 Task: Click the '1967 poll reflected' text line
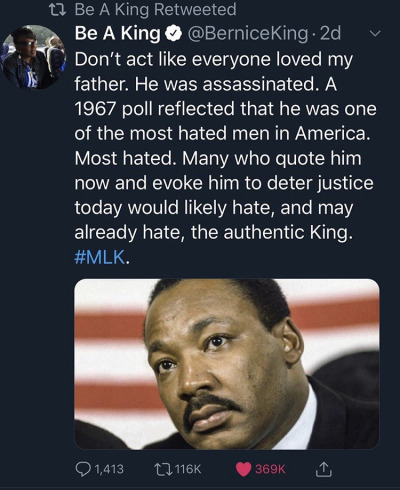pos(225,109)
